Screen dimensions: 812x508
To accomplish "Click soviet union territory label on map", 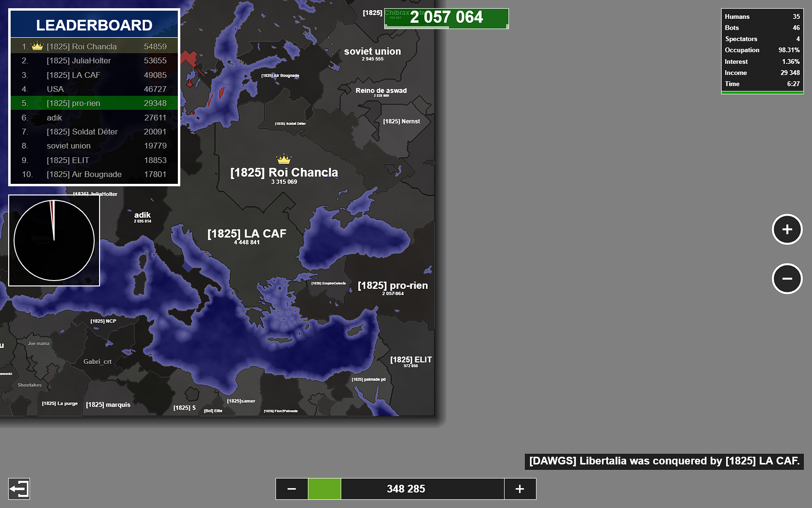I will point(372,51).
